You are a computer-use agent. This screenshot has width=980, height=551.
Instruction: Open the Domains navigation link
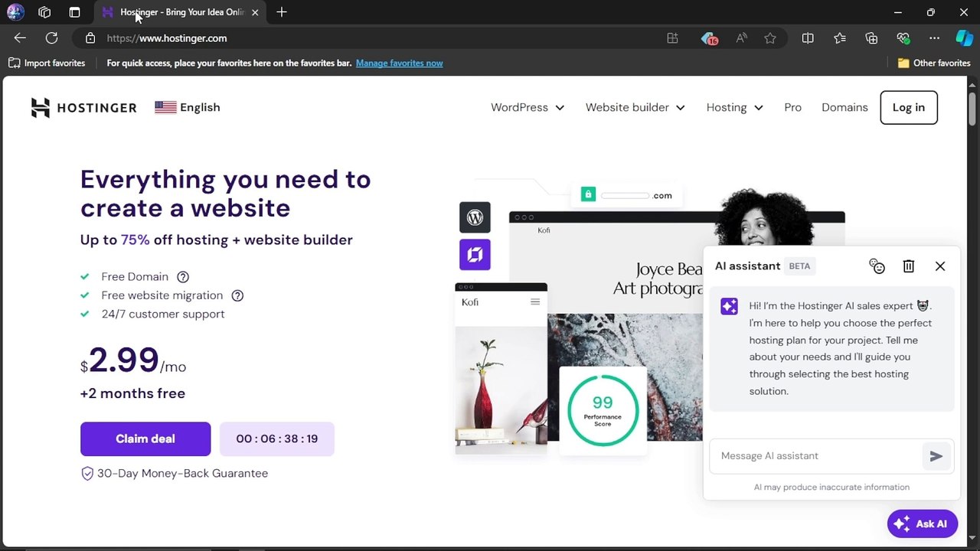click(x=844, y=107)
